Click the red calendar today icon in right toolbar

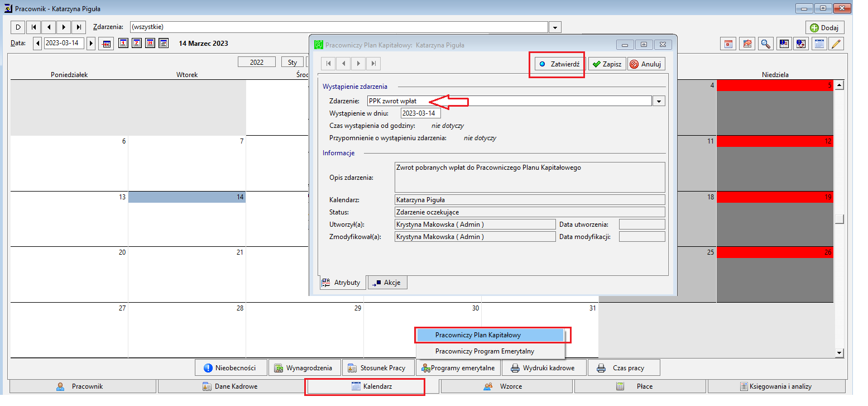(728, 44)
